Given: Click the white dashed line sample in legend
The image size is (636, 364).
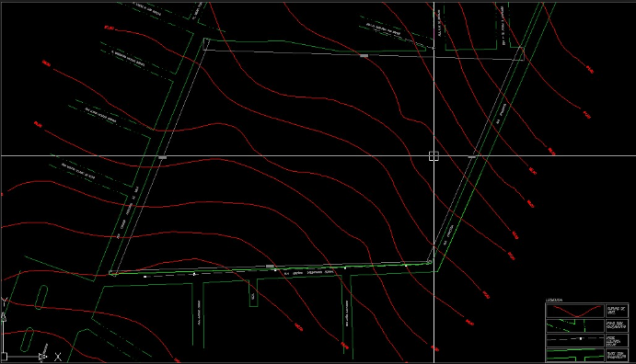Looking at the screenshot, I should coord(574,339).
